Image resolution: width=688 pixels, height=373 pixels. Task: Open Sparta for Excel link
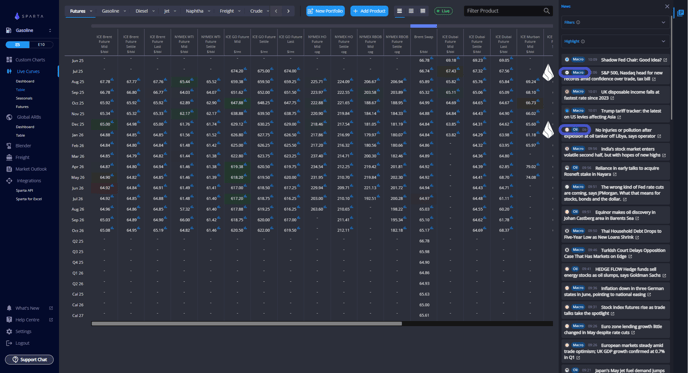tap(29, 199)
